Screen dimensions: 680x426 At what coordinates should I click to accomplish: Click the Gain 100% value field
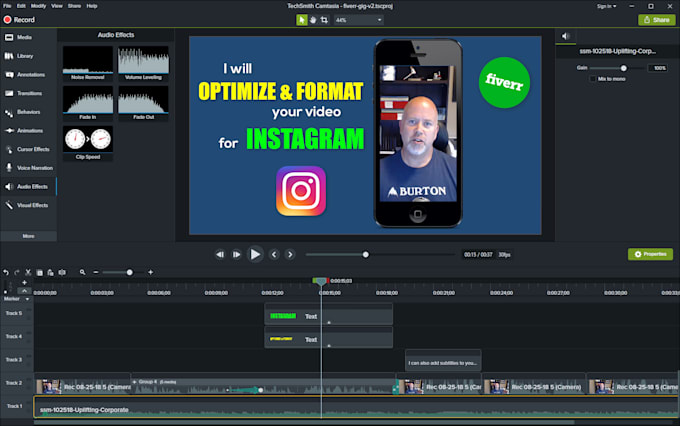657,68
